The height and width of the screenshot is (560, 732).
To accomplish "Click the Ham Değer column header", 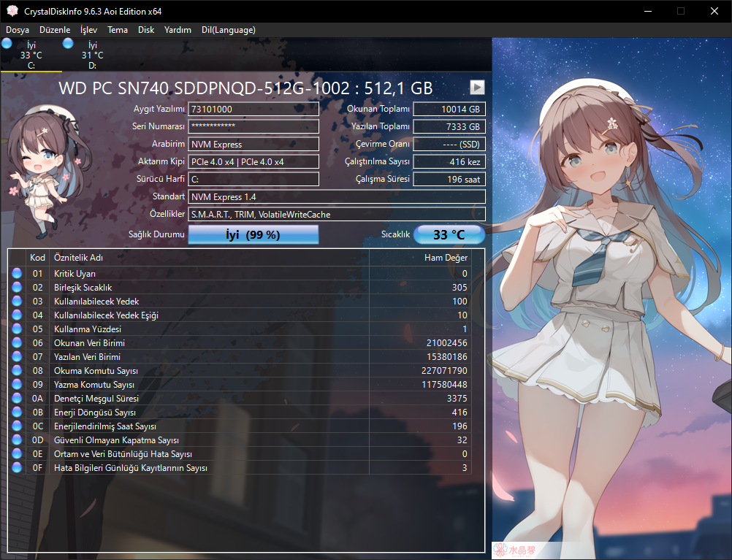I will coord(419,258).
